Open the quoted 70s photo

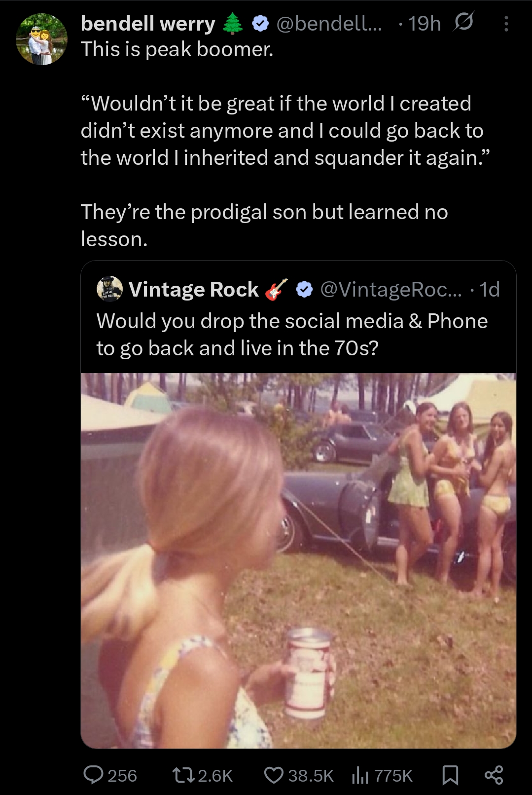[298, 561]
